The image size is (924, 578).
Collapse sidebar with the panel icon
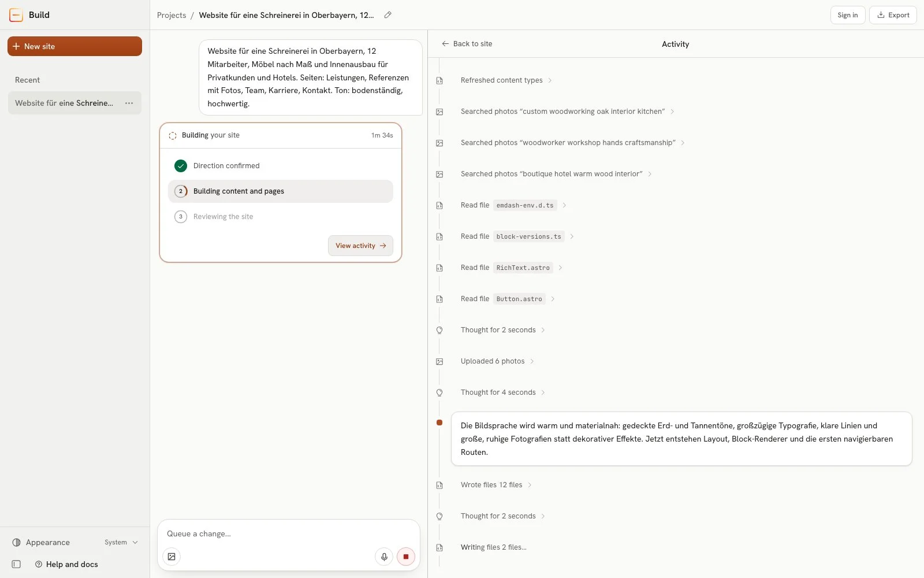coord(16,564)
